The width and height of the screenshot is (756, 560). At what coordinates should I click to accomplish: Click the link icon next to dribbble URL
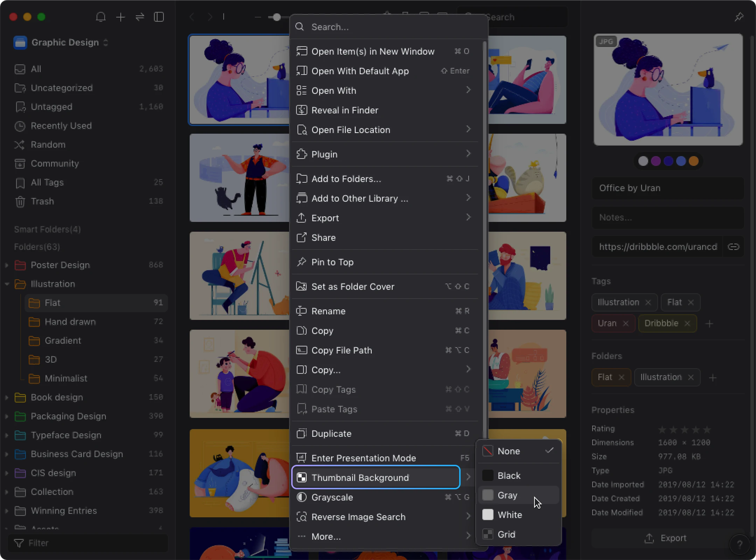733,247
